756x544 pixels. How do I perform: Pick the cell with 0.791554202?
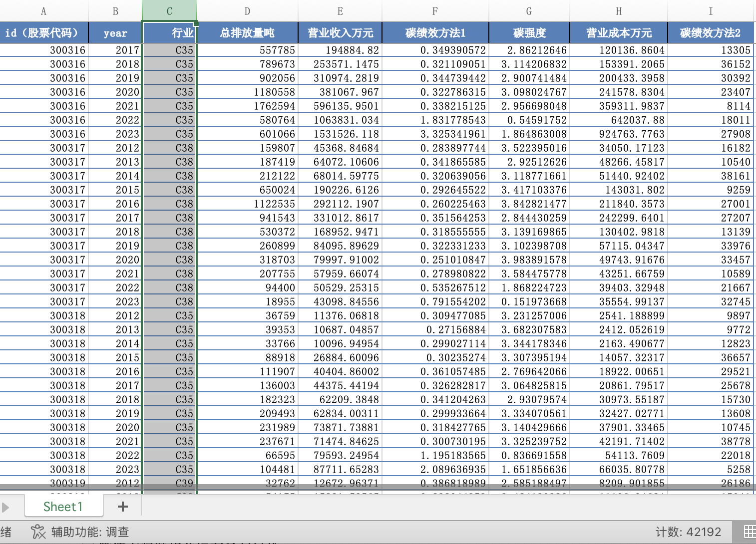435,301
